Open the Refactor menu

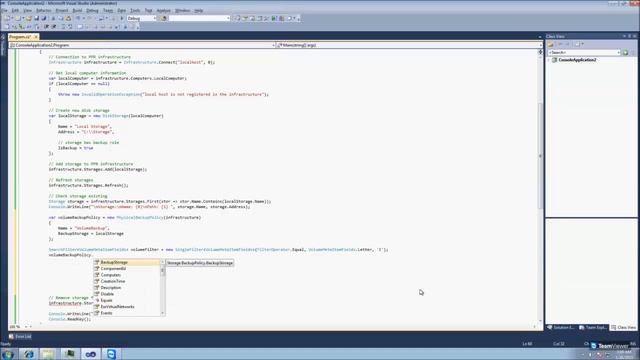(x=44, y=10)
